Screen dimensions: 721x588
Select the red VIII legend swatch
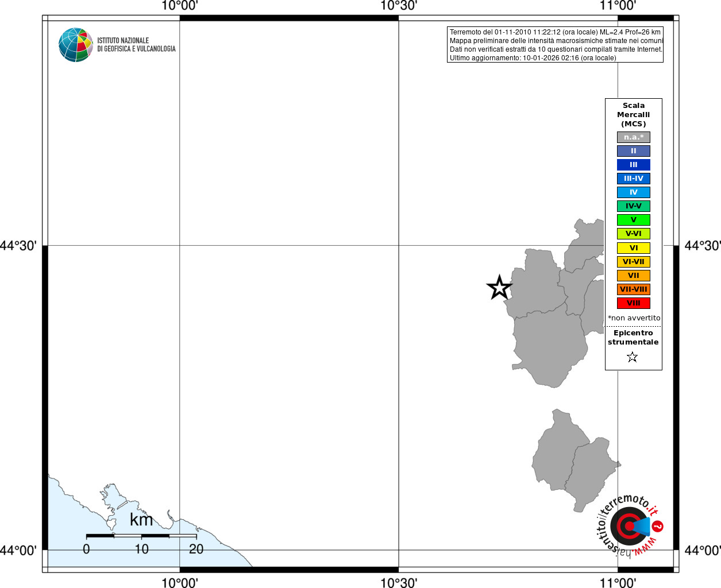click(634, 303)
